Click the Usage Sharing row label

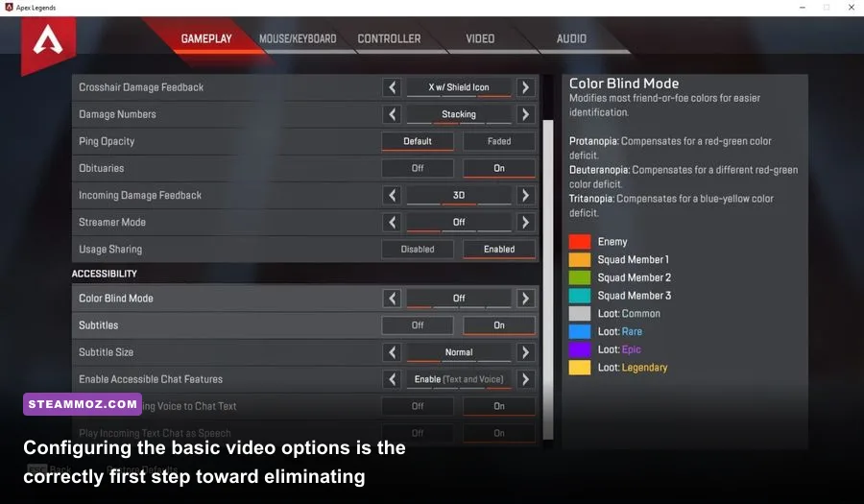(x=110, y=249)
